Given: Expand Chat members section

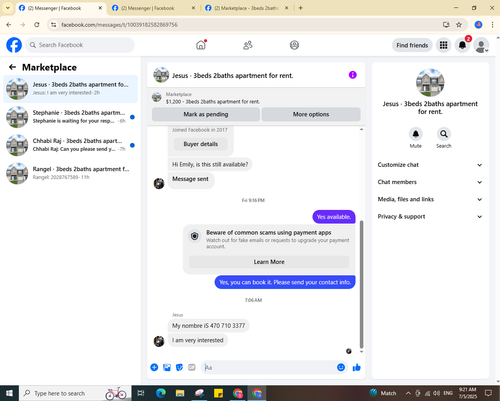Looking at the screenshot, I should pos(430,182).
